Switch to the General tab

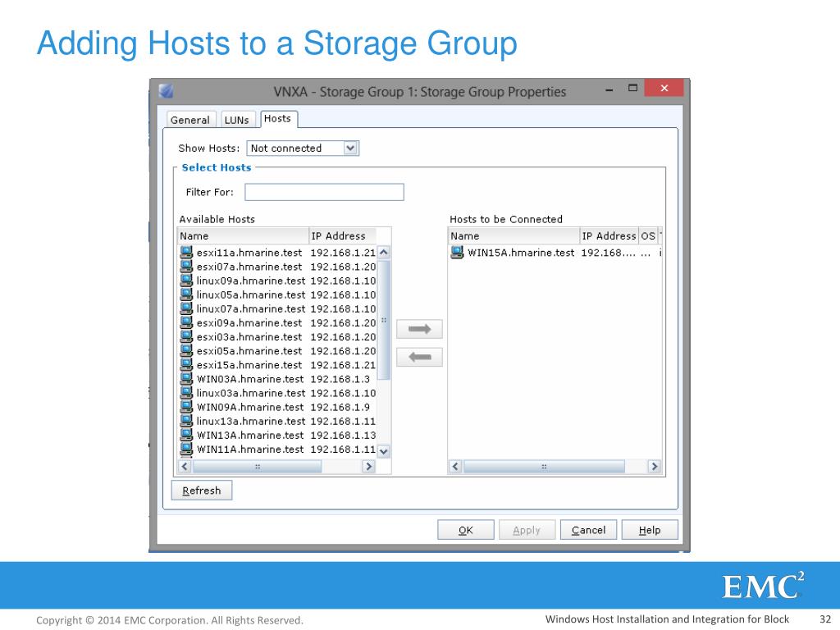(x=190, y=120)
